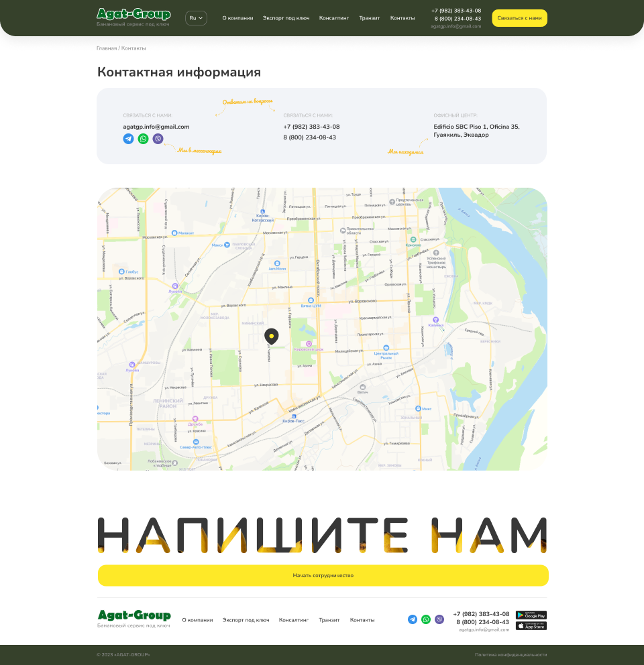Click footer phone 8 (800) 234-08-43
This screenshot has width=644, height=665.
point(483,622)
